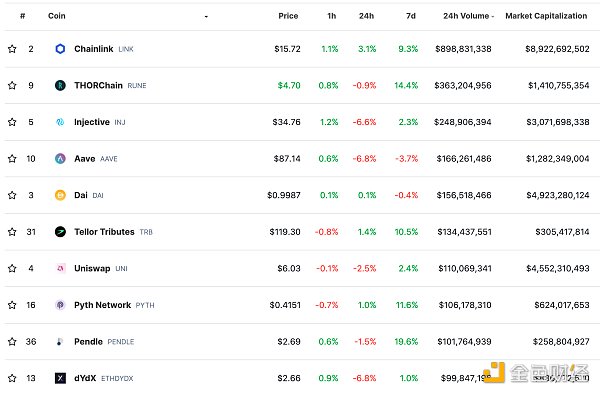Open the Tellor Tributes name link
The image size is (600, 394).
[104, 232]
